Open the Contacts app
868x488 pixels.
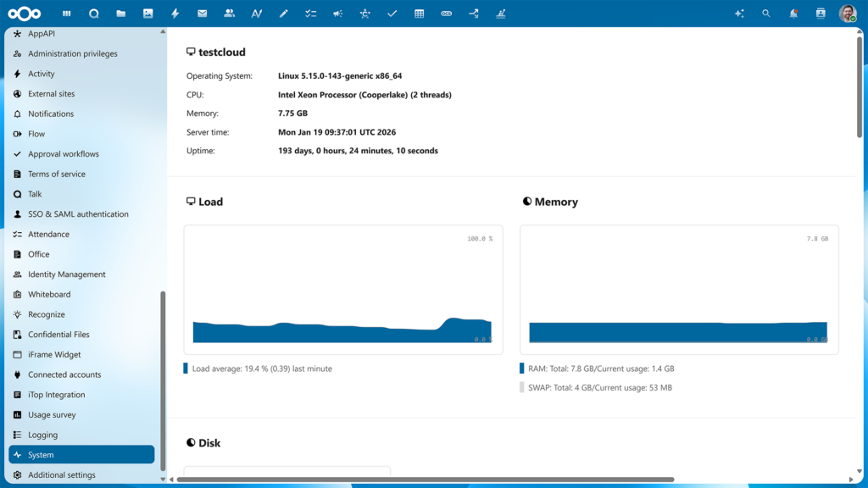click(230, 13)
